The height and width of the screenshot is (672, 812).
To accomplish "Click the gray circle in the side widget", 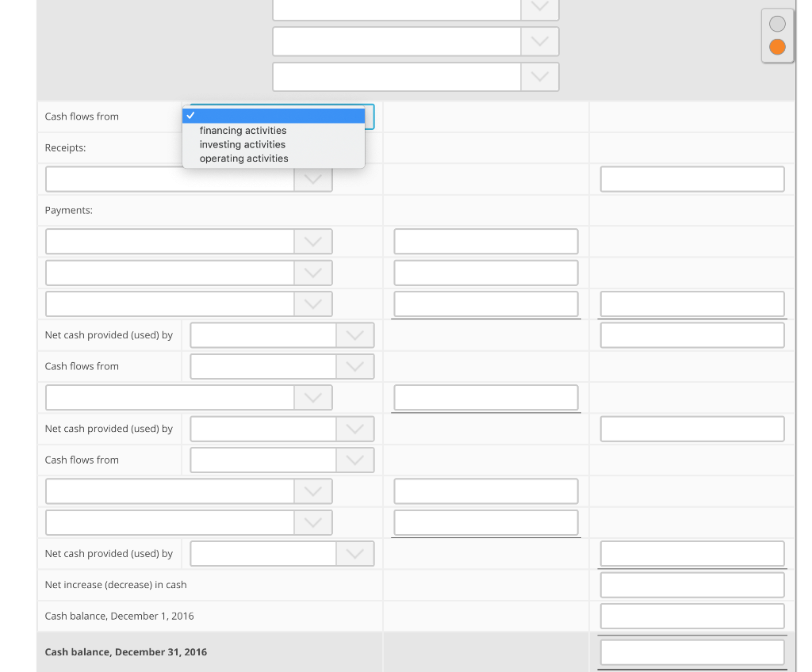I will coord(777,24).
